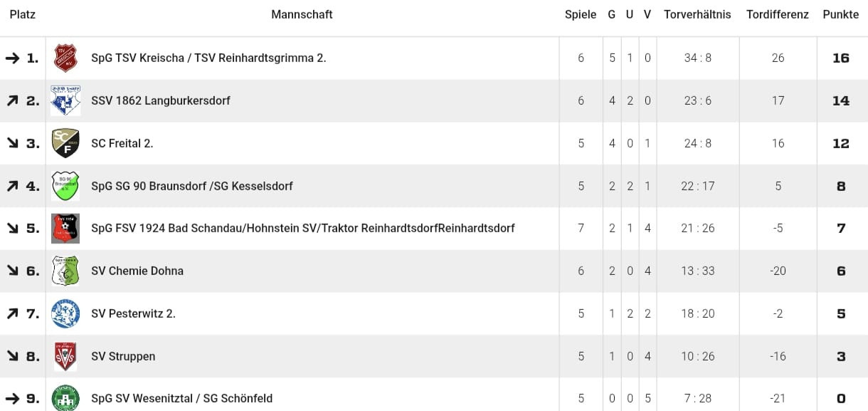Click the Tordifferenz column header

tap(777, 14)
